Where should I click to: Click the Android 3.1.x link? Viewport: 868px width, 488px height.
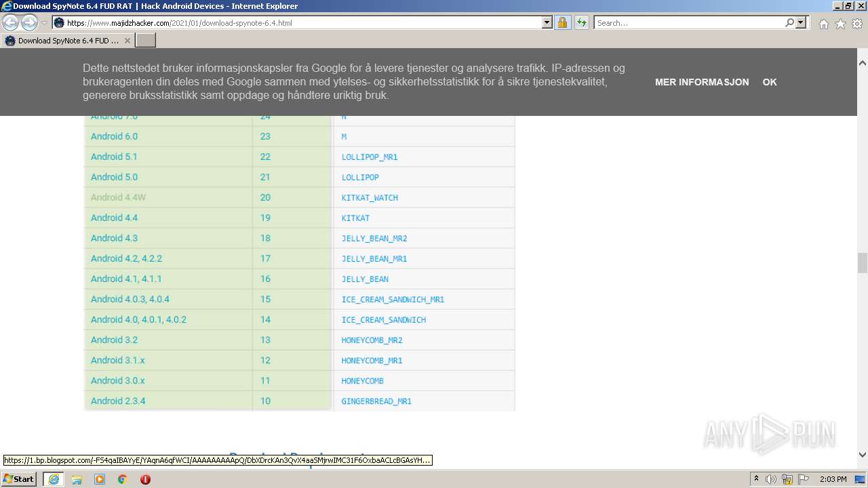pyautogui.click(x=117, y=360)
